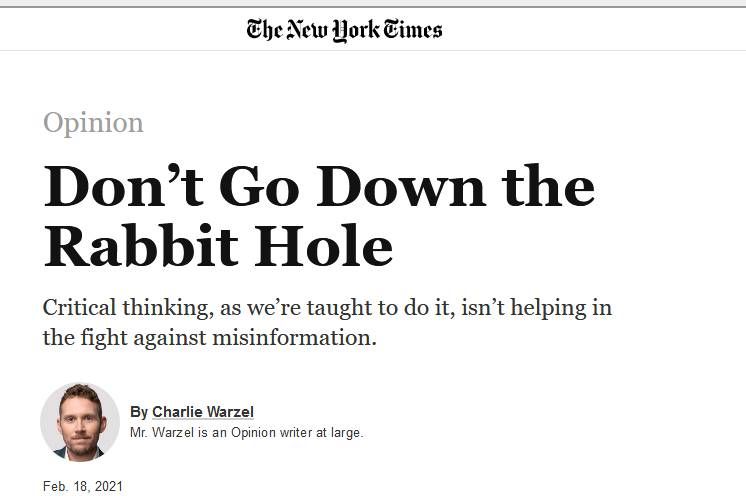Click the word "misinformation" in the subheading
The width and height of the screenshot is (746, 496).
click(x=294, y=338)
